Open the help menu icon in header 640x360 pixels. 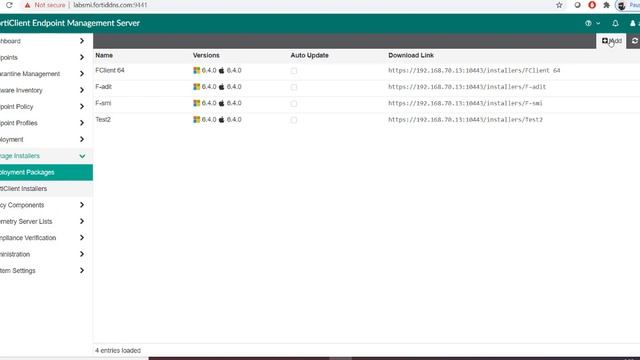click(588, 23)
